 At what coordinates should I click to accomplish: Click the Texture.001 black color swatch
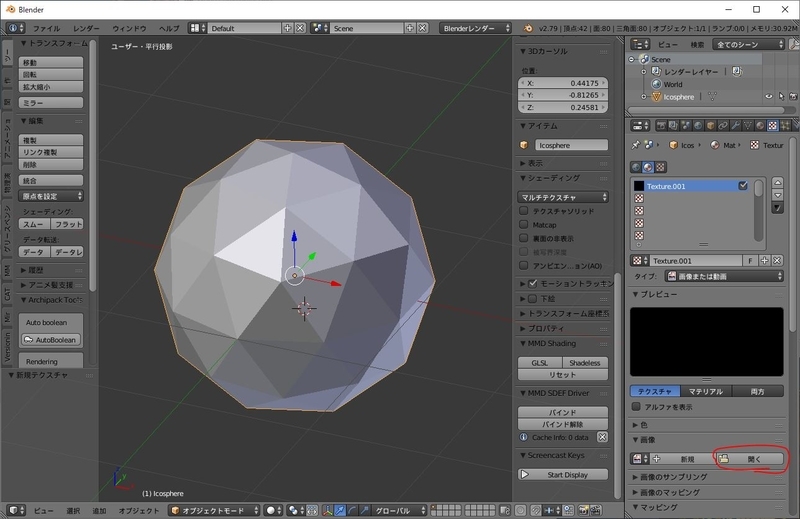coord(639,186)
